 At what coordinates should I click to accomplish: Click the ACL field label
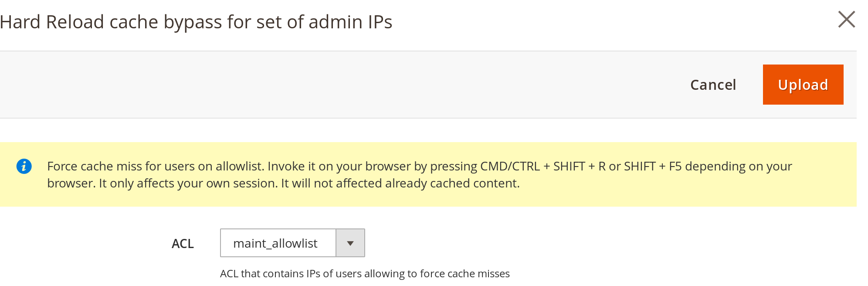point(183,244)
